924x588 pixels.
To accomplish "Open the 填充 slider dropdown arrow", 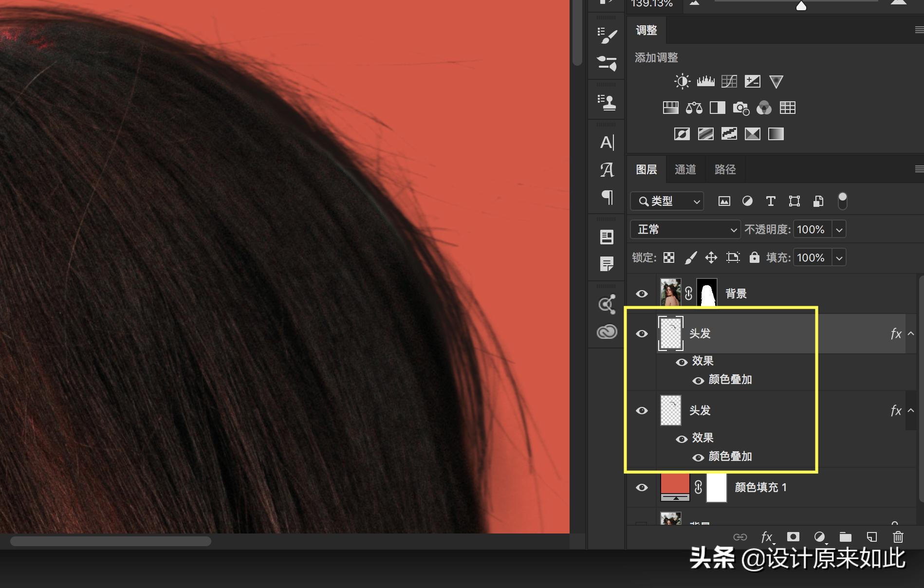I will (x=839, y=257).
